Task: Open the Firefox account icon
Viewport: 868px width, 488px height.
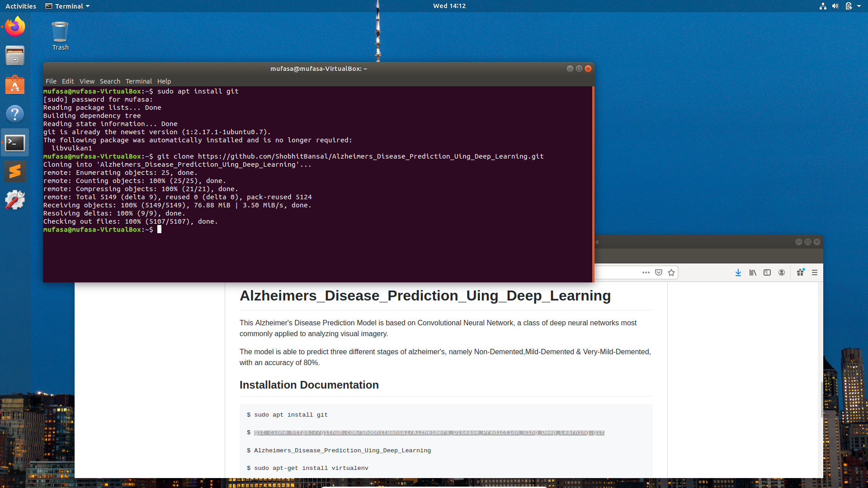Action: 782,272
